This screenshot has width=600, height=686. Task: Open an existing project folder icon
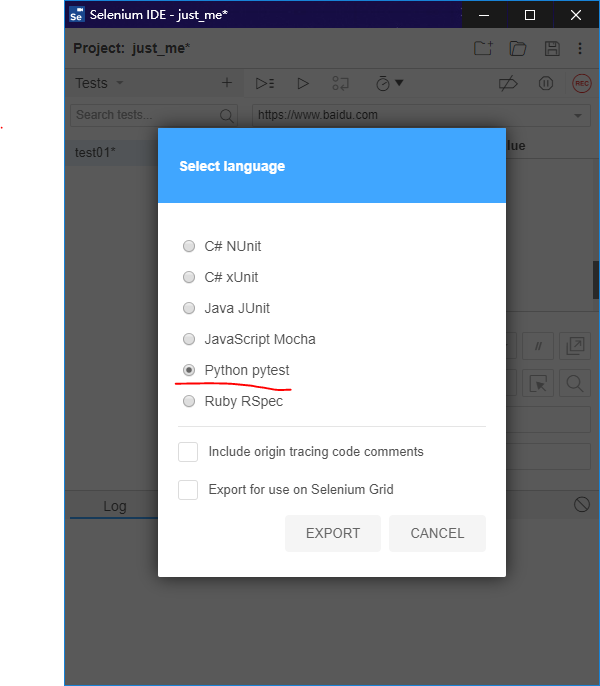click(518, 48)
